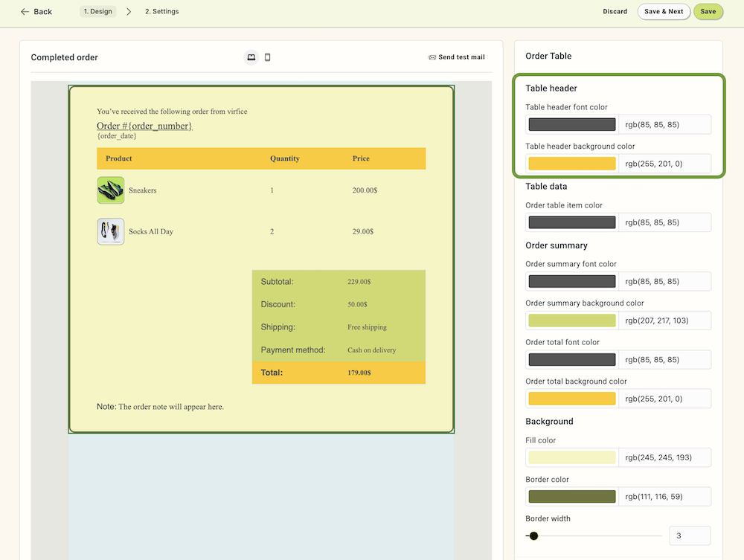Click the 29.00$ price cell
The height and width of the screenshot is (560, 744).
pyautogui.click(x=363, y=231)
